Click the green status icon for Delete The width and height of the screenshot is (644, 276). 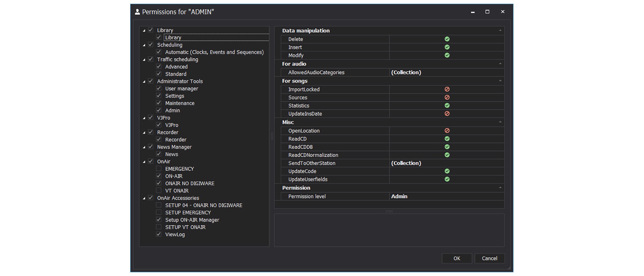447,39
